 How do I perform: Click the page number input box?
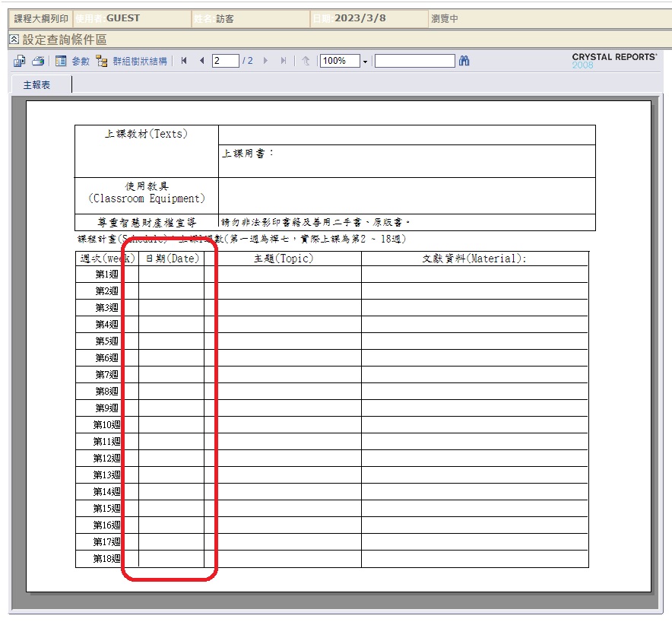pos(226,61)
